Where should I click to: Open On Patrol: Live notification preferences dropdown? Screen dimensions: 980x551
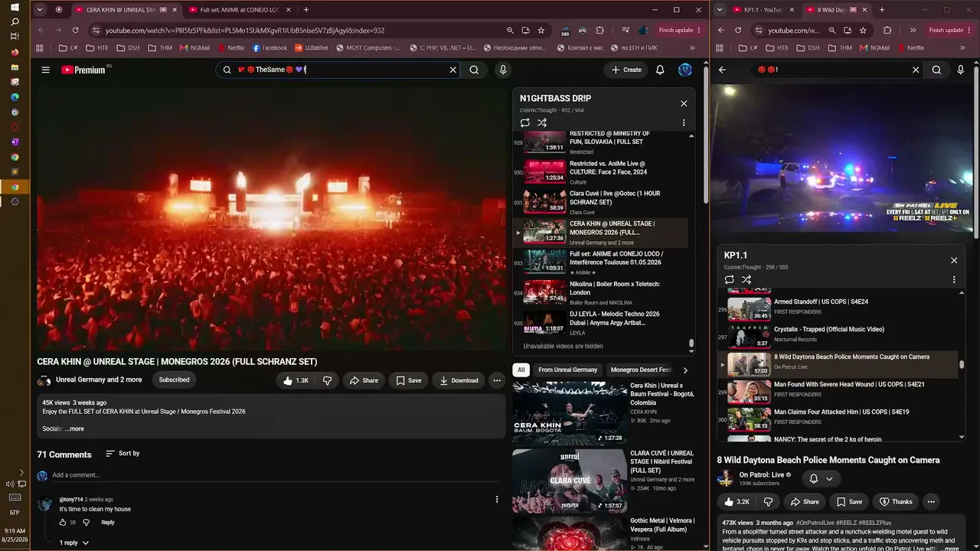click(x=821, y=479)
